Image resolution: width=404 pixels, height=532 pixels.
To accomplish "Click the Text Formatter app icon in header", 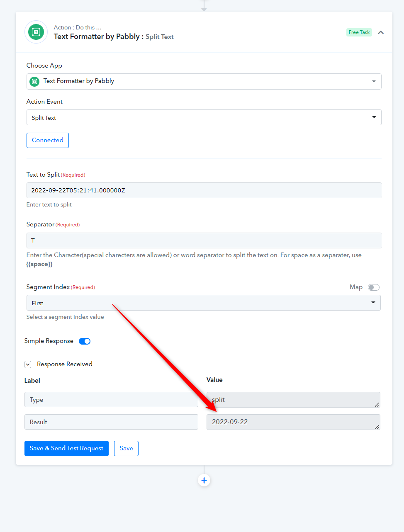I will coord(36,32).
